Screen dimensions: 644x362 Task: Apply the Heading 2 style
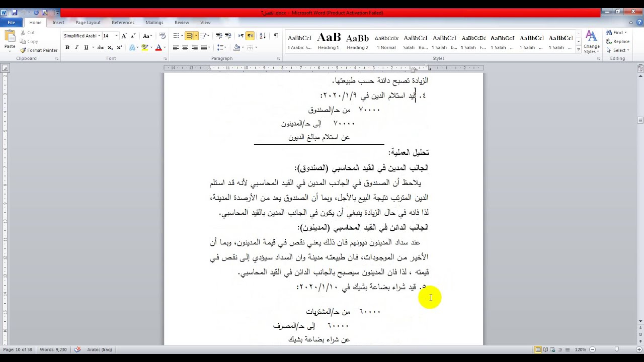coord(358,42)
